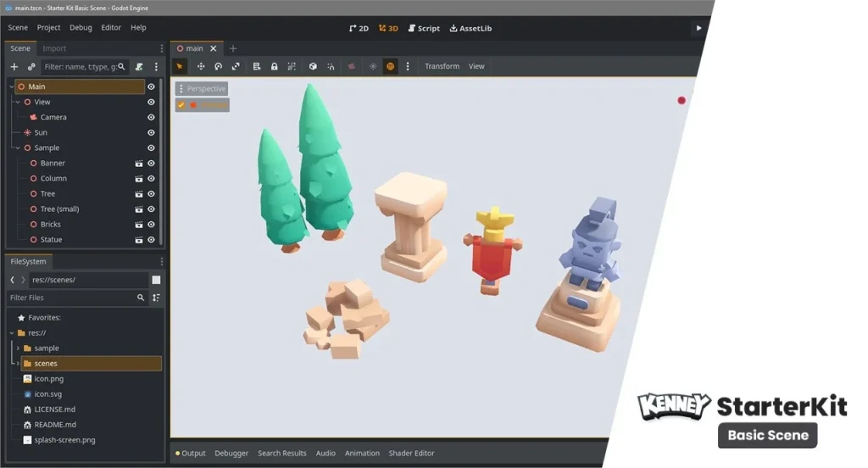868x468 pixels.
Task: Lock the selected node with padlock icon
Action: [x=274, y=66]
